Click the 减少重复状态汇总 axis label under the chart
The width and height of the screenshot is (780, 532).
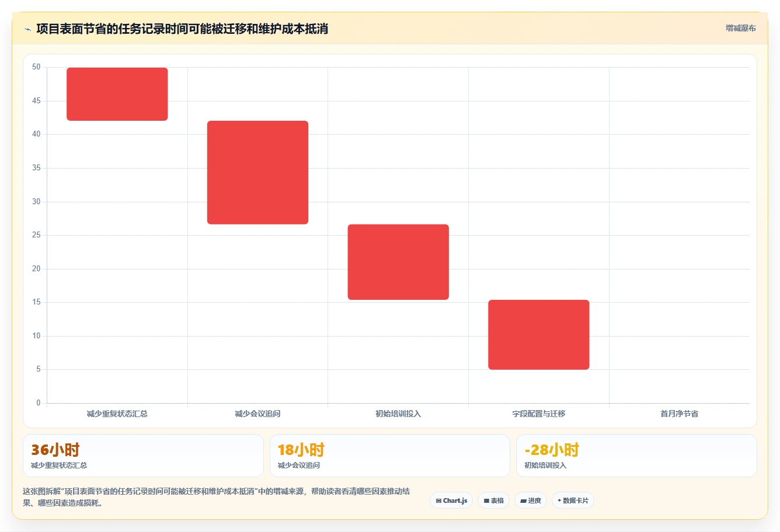tap(117, 414)
